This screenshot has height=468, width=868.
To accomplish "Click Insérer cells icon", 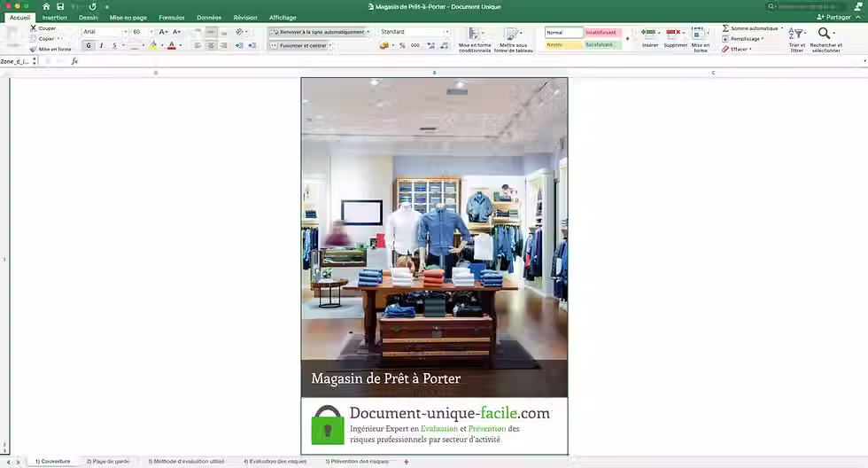I will (650, 37).
